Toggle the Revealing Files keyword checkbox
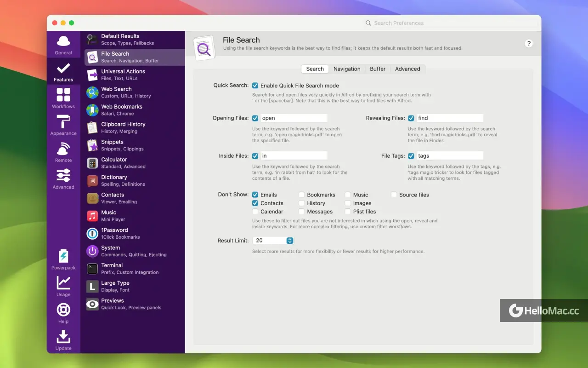Image resolution: width=588 pixels, height=368 pixels. [x=411, y=118]
